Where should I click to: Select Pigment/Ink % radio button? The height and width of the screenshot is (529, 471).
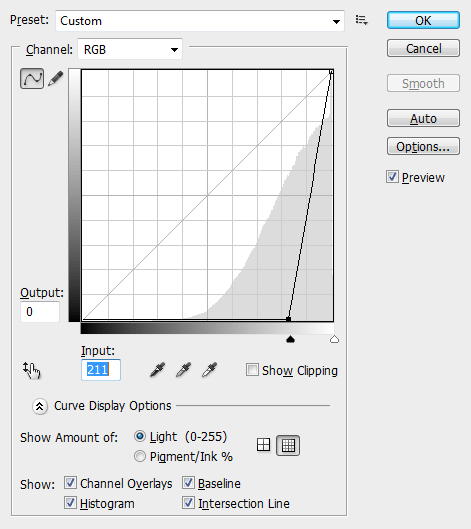(140, 456)
